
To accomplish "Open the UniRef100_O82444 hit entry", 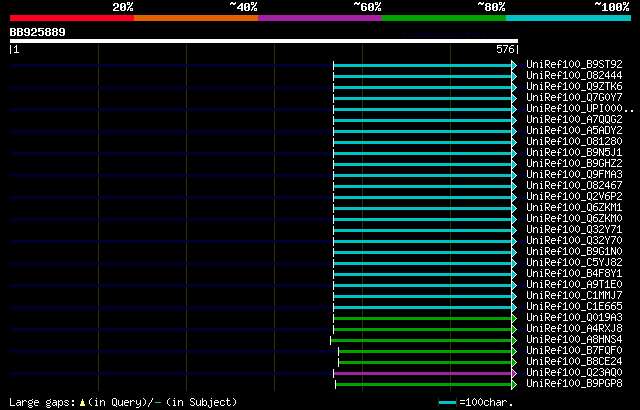I will click(x=574, y=75).
